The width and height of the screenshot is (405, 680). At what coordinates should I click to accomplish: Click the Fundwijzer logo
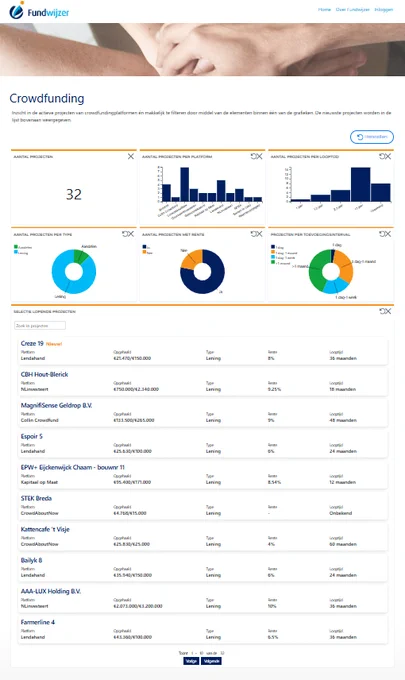(x=39, y=11)
